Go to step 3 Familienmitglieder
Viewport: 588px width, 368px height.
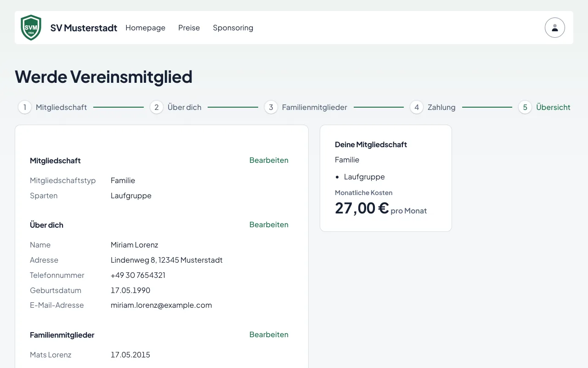305,107
